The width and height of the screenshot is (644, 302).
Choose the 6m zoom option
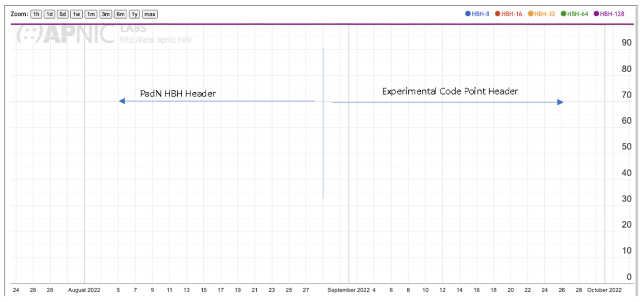point(120,14)
